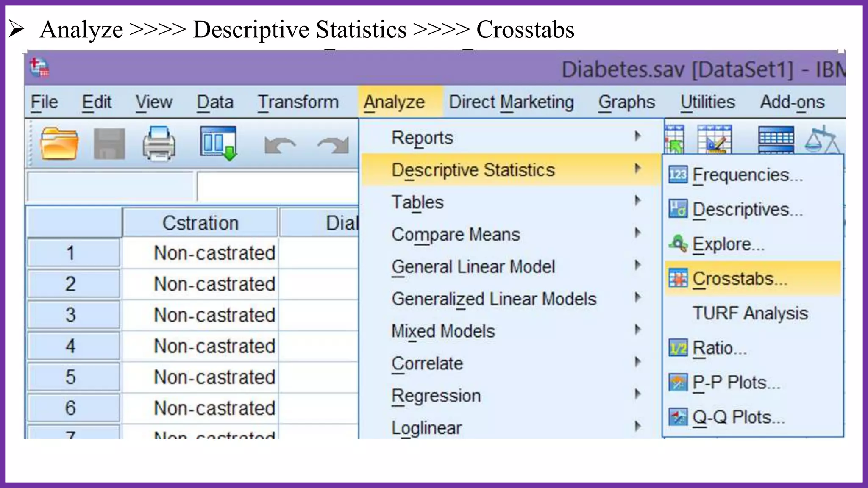Viewport: 868px width, 488px height.
Task: Click the Split File grid icon
Action: (x=776, y=139)
